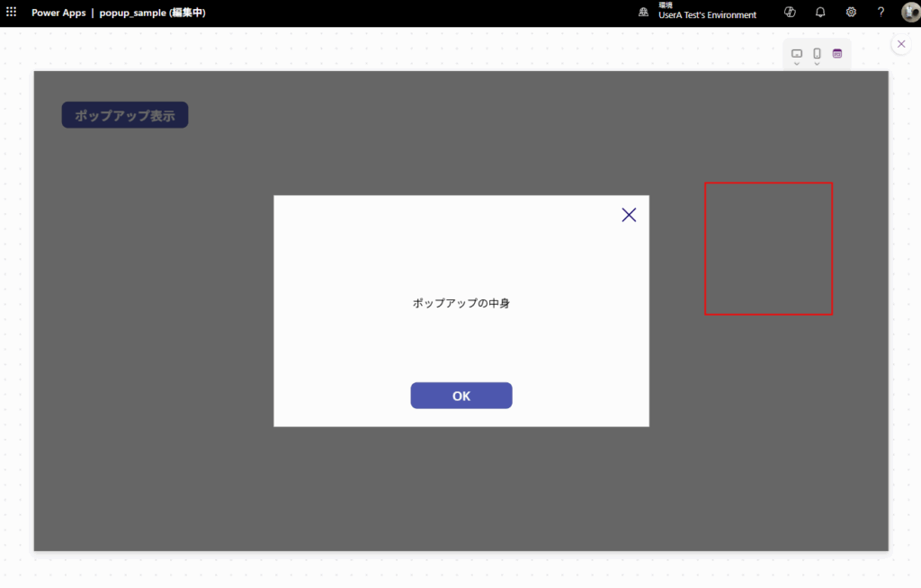This screenshot has height=588, width=921.
Task: Click the ポップアップ表示 button
Action: pyautogui.click(x=125, y=115)
